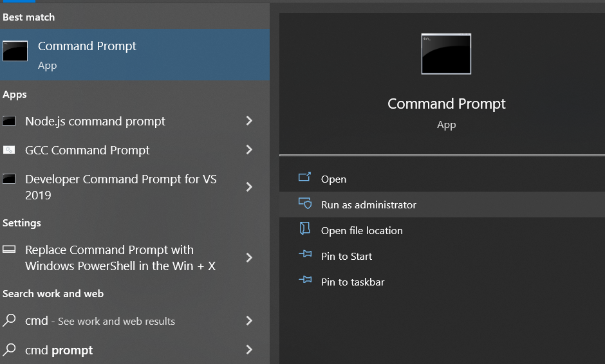Click the Run as administrator shield icon
Screen dimensions: 605x364
[305, 203]
